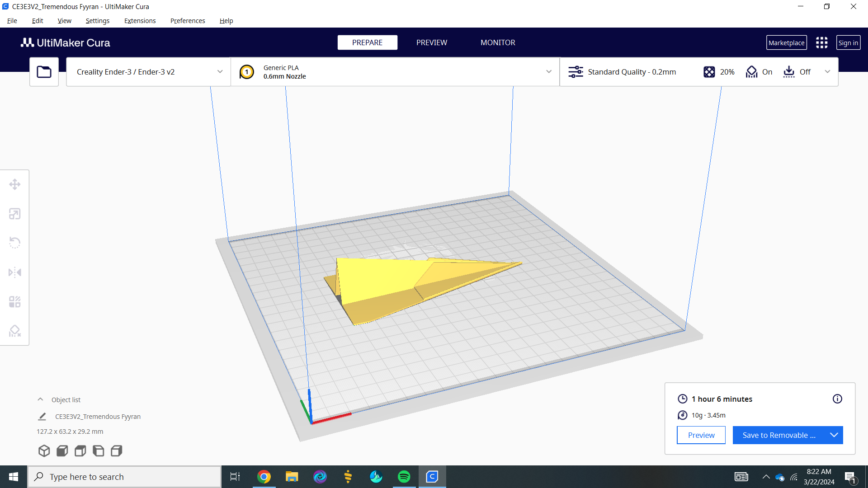This screenshot has width=868, height=488.
Task: Open the Extensions menu
Action: (x=140, y=21)
